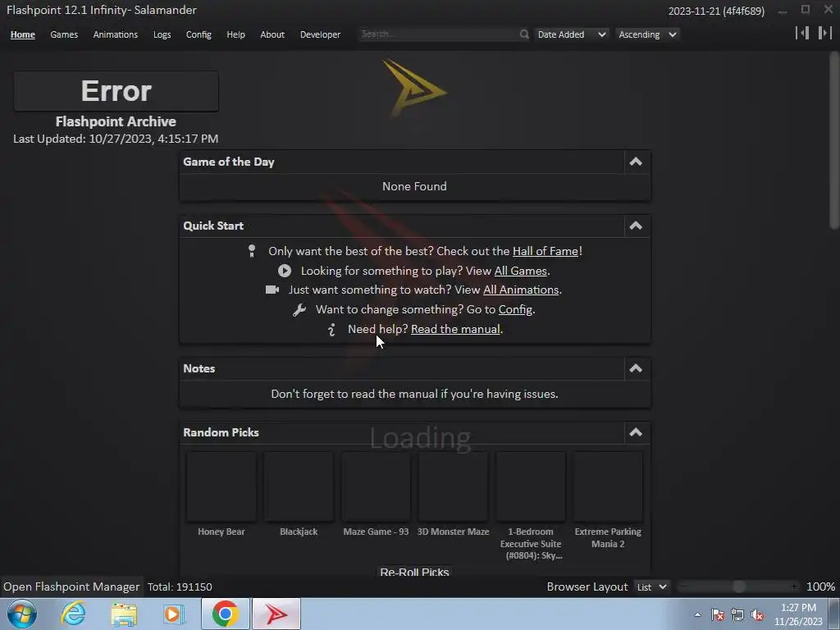Click in the Search field

click(438, 34)
